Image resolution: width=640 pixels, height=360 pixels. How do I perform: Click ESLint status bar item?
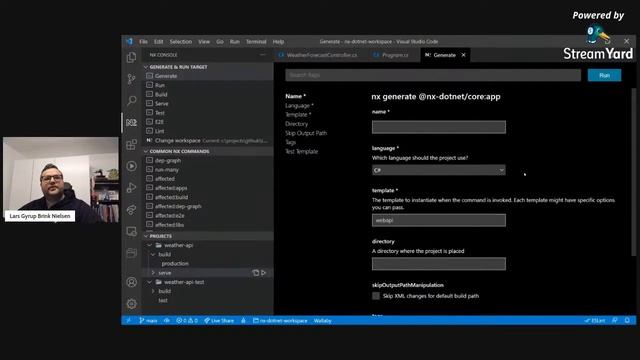(x=595, y=320)
